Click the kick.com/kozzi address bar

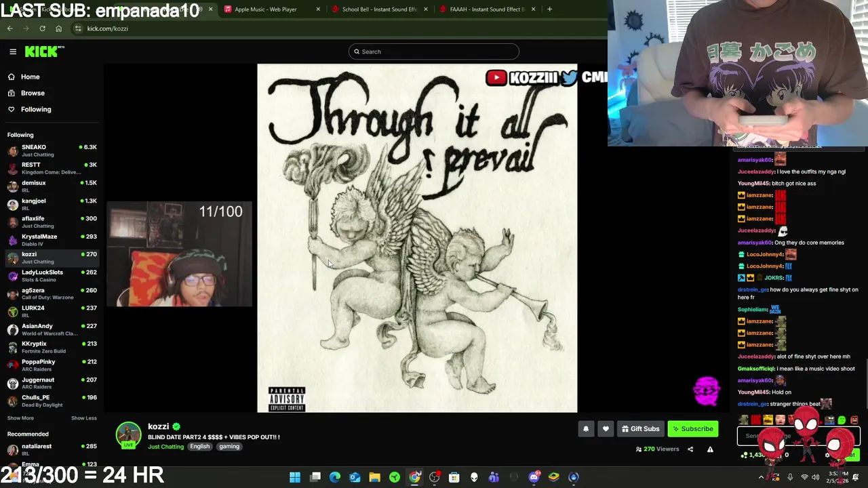339,28
